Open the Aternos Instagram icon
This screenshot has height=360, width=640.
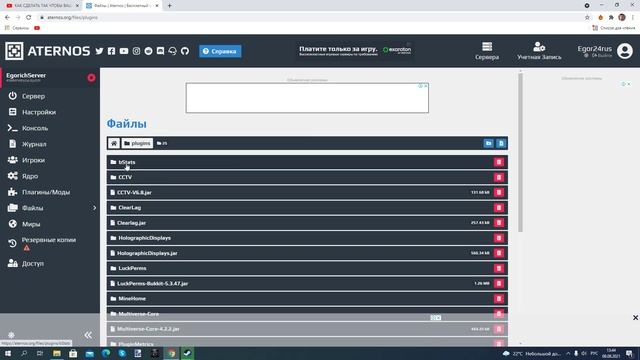tap(136, 51)
